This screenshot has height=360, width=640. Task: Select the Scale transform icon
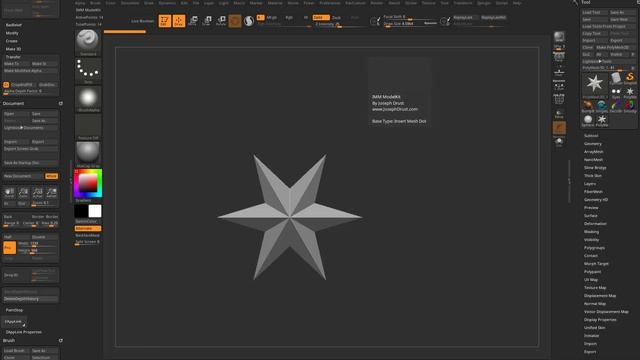point(207,21)
